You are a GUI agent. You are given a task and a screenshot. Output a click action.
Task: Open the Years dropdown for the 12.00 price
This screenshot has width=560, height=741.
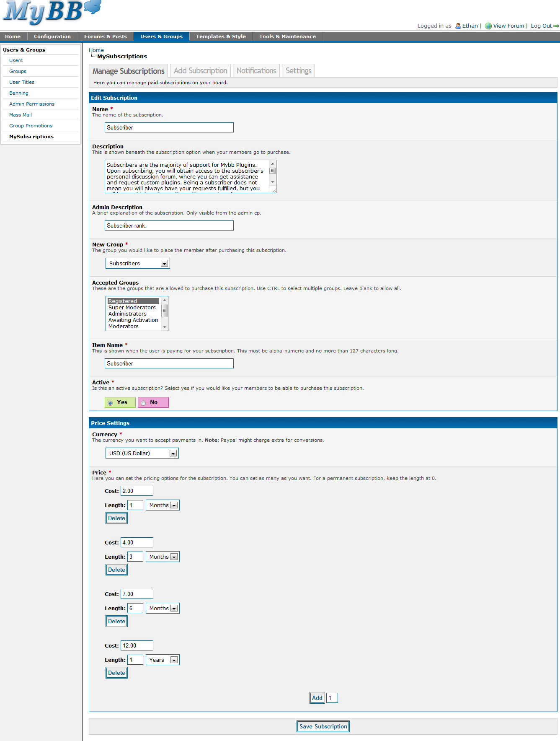point(163,660)
